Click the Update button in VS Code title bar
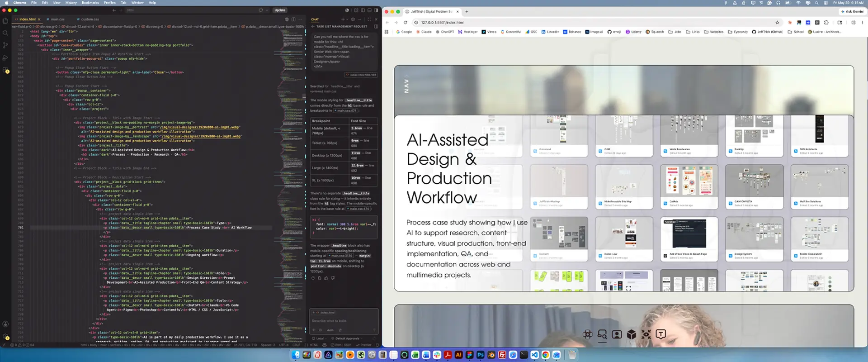Image resolution: width=868 pixels, height=362 pixels. (280, 10)
